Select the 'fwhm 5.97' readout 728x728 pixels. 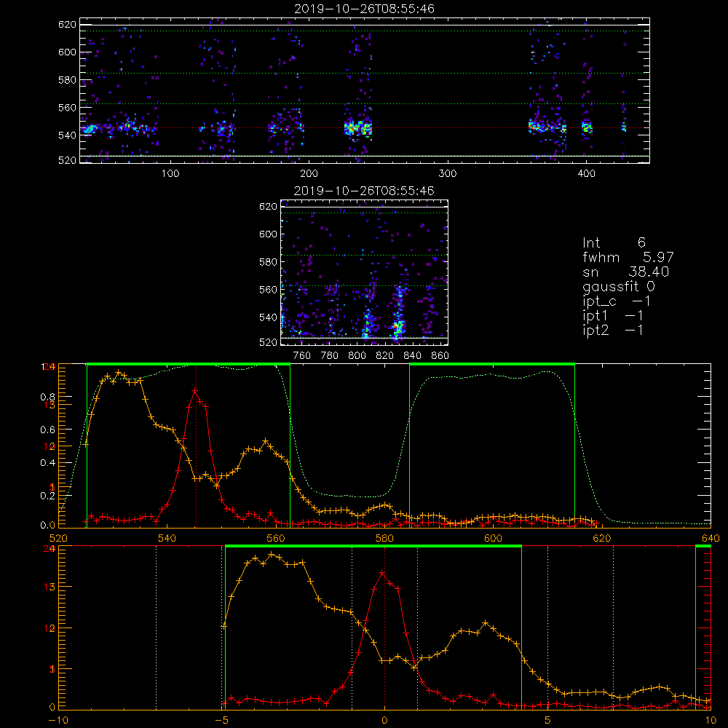pos(628,257)
